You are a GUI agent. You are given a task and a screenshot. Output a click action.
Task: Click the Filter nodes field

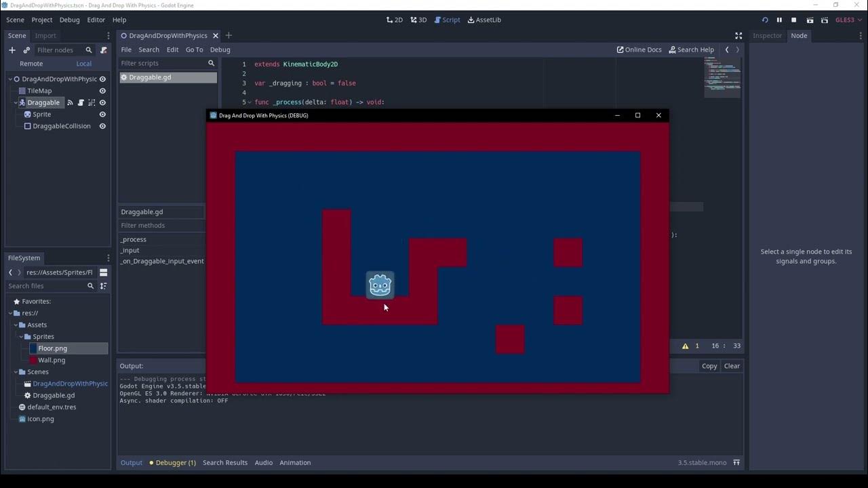[64, 50]
